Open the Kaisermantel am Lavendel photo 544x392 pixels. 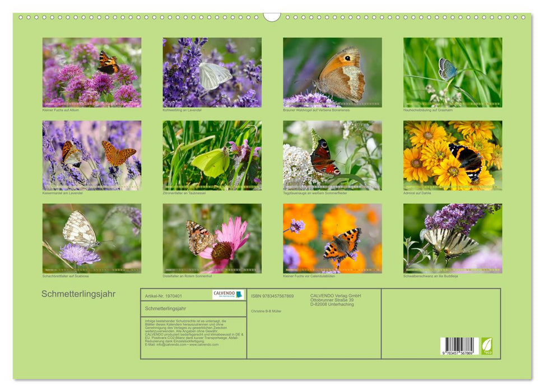pos(92,155)
